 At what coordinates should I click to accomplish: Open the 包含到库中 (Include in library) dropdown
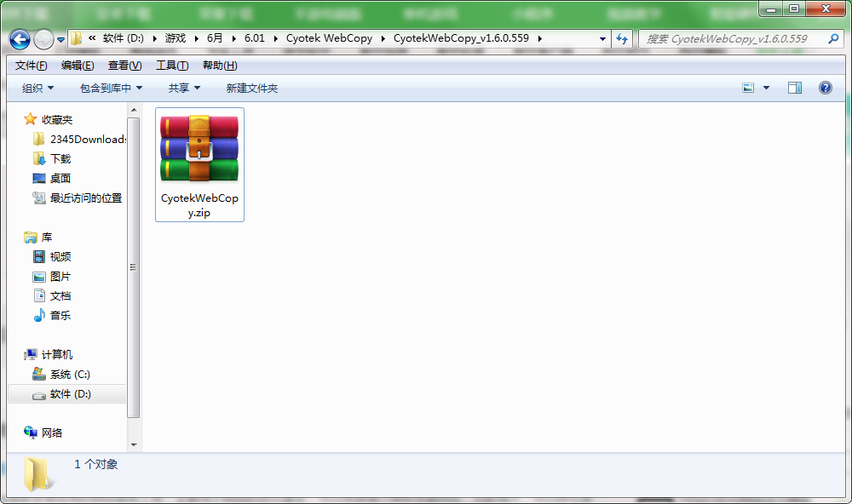click(x=110, y=87)
